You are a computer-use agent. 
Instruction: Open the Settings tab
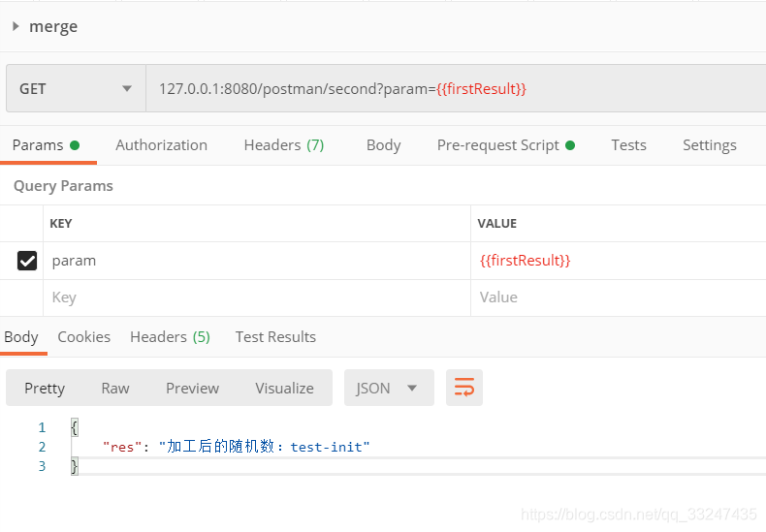tap(710, 145)
